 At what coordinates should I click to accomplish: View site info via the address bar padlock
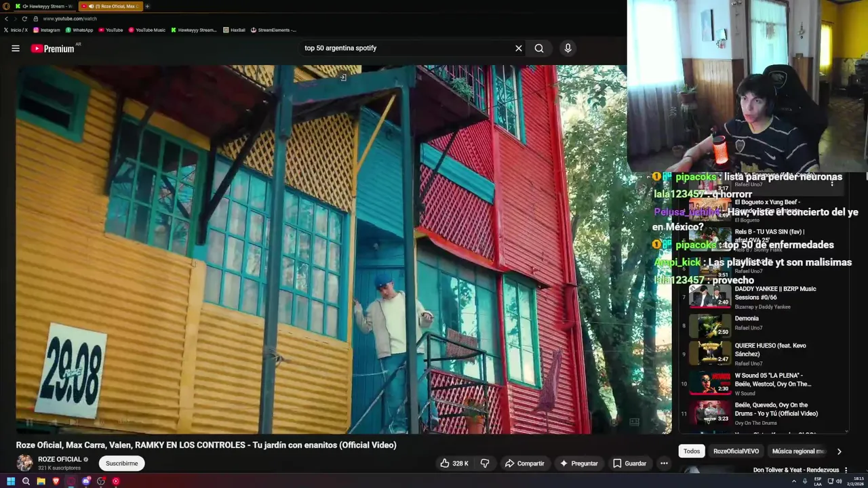pyautogui.click(x=37, y=19)
